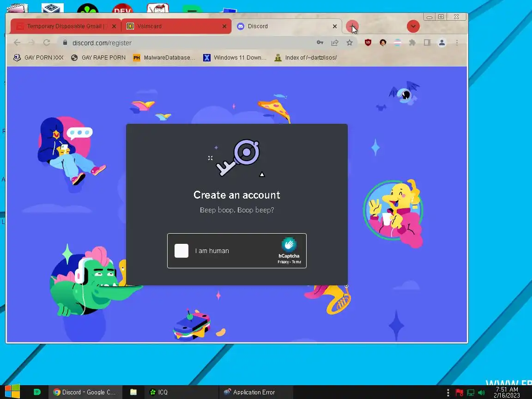Select the Discord browser tab
The height and width of the screenshot is (399, 532).
287,26
